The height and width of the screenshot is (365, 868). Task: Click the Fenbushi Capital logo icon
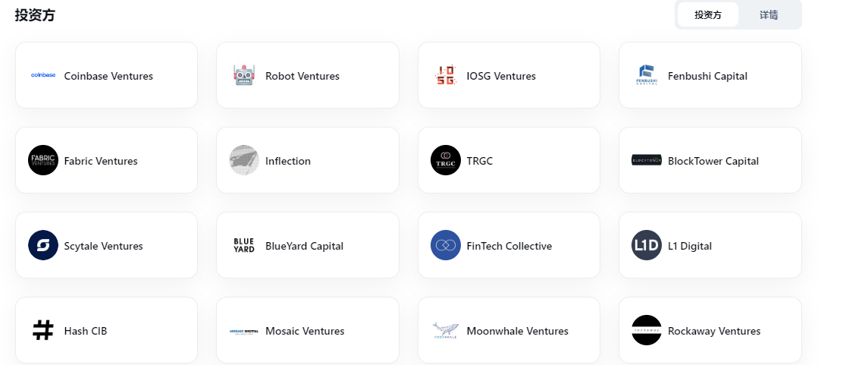click(x=647, y=75)
